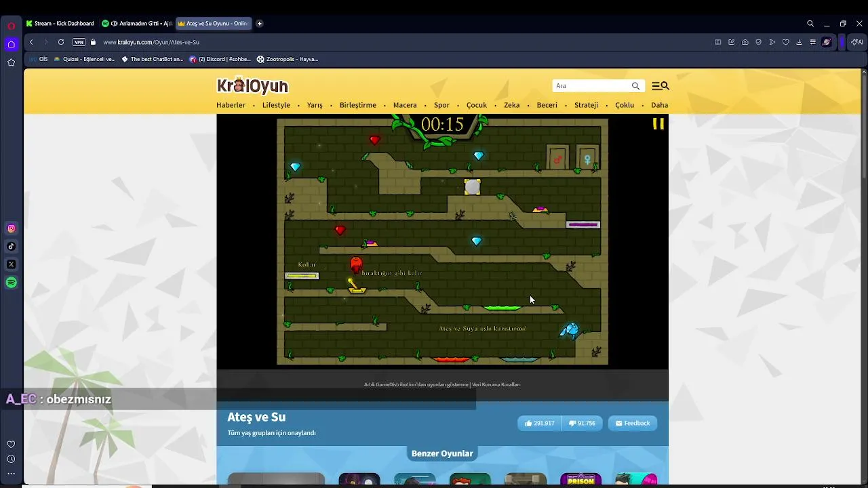Open the downloads icon in toolbar

pos(799,42)
